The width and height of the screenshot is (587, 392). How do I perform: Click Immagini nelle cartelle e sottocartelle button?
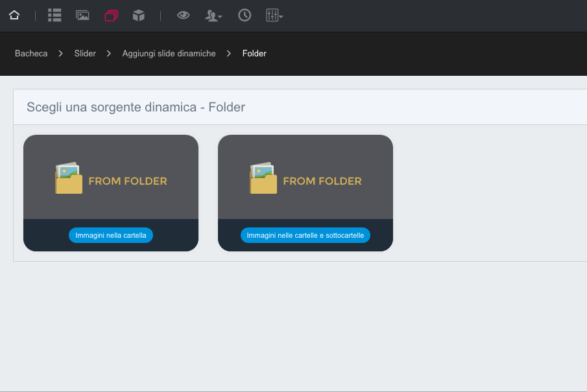pyautogui.click(x=305, y=235)
